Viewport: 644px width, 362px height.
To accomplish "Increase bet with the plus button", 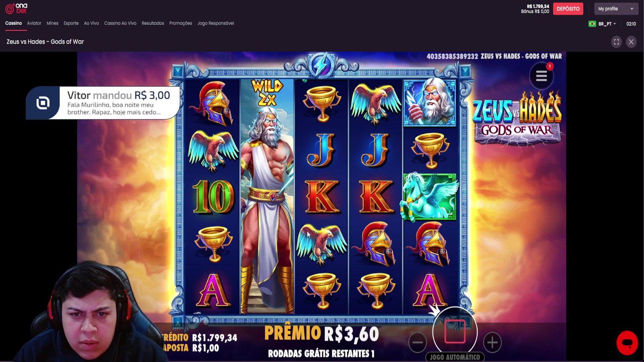I will pos(492,342).
